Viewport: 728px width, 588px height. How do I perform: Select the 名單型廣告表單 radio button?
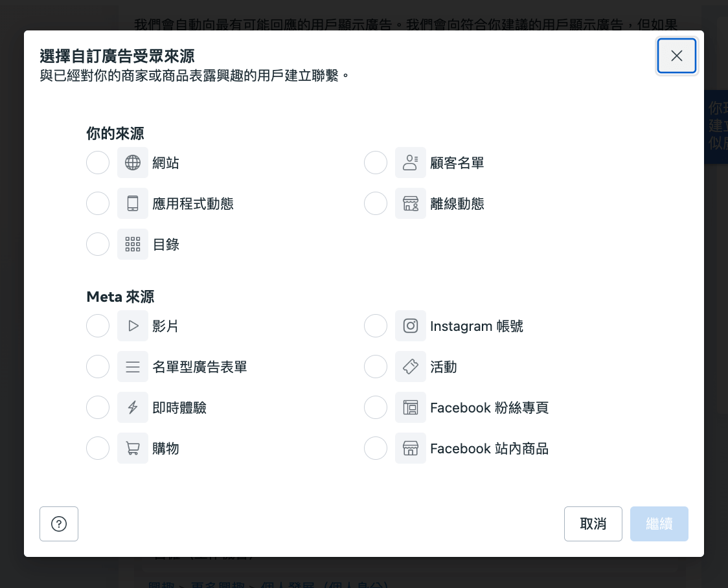click(98, 367)
